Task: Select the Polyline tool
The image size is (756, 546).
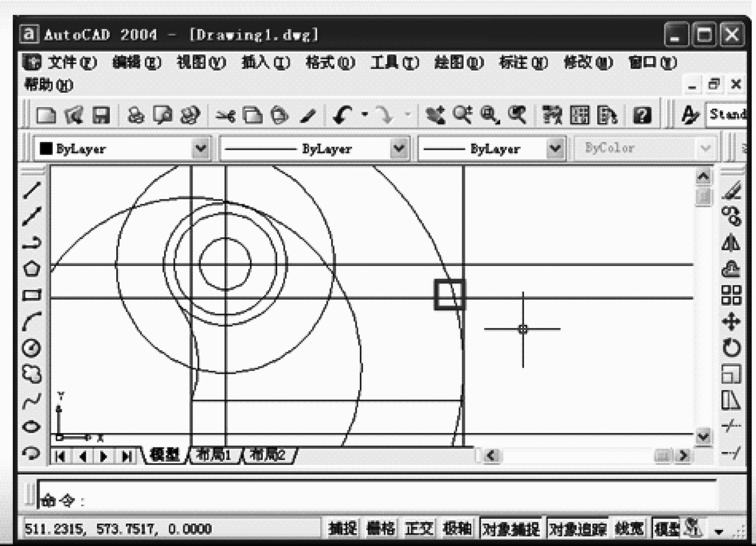Action: click(x=32, y=243)
